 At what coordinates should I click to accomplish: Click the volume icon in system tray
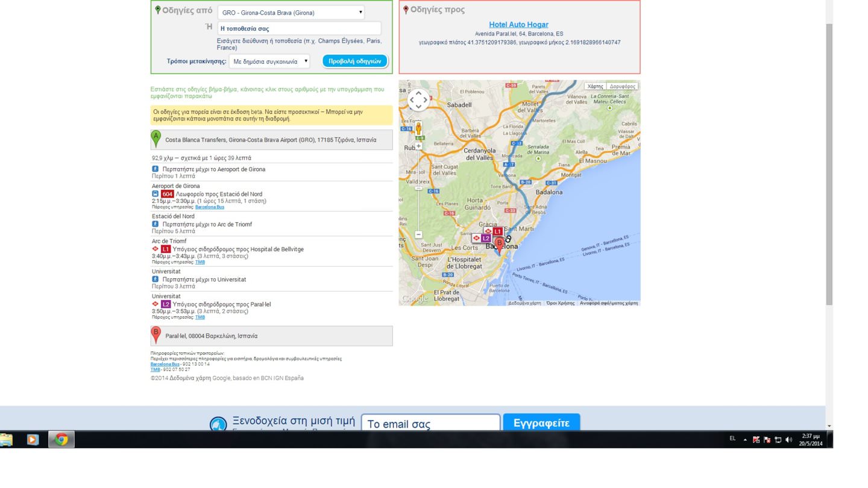[x=789, y=440]
